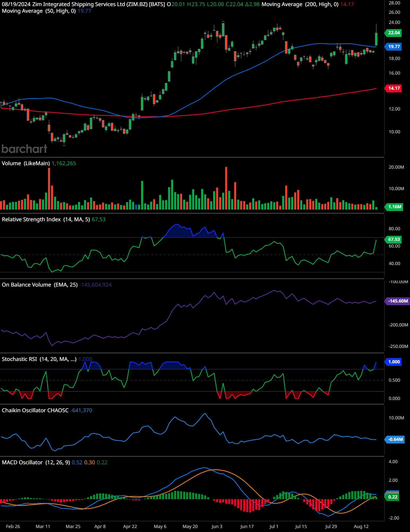The height and width of the screenshot is (532, 410).
Task: Click the Jul 15 date on time axis
Action: (301, 526)
